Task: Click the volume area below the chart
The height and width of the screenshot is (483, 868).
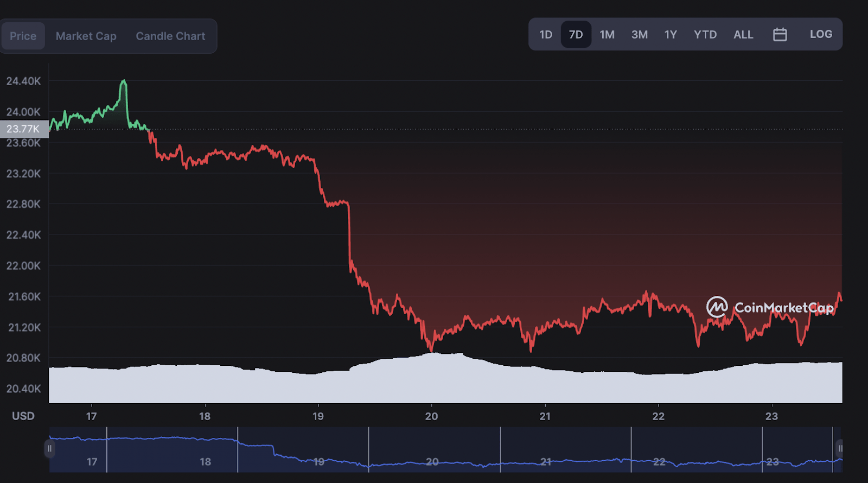Action: (x=445, y=380)
